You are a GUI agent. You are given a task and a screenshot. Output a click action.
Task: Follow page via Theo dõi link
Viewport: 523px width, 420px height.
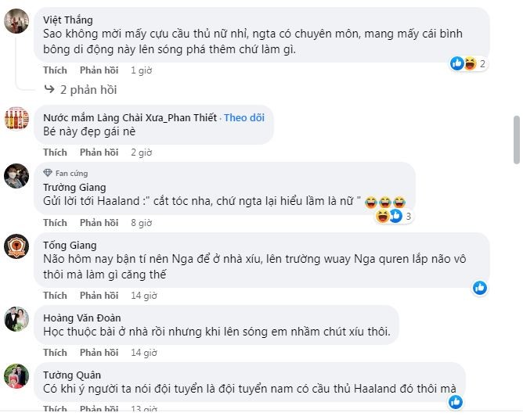pos(244,117)
